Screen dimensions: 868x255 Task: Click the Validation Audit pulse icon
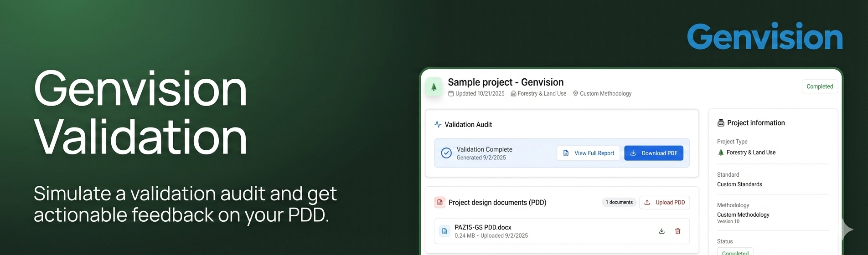pyautogui.click(x=438, y=124)
